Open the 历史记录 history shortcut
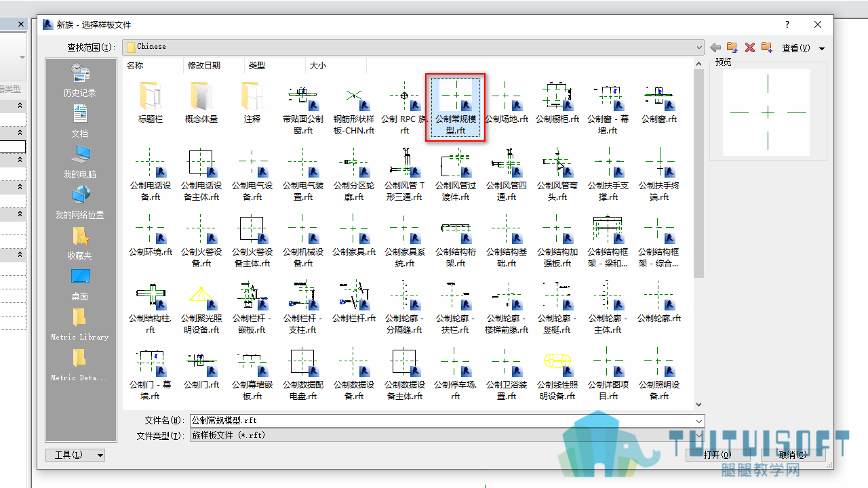Image resolution: width=868 pixels, height=488 pixels. click(x=80, y=80)
